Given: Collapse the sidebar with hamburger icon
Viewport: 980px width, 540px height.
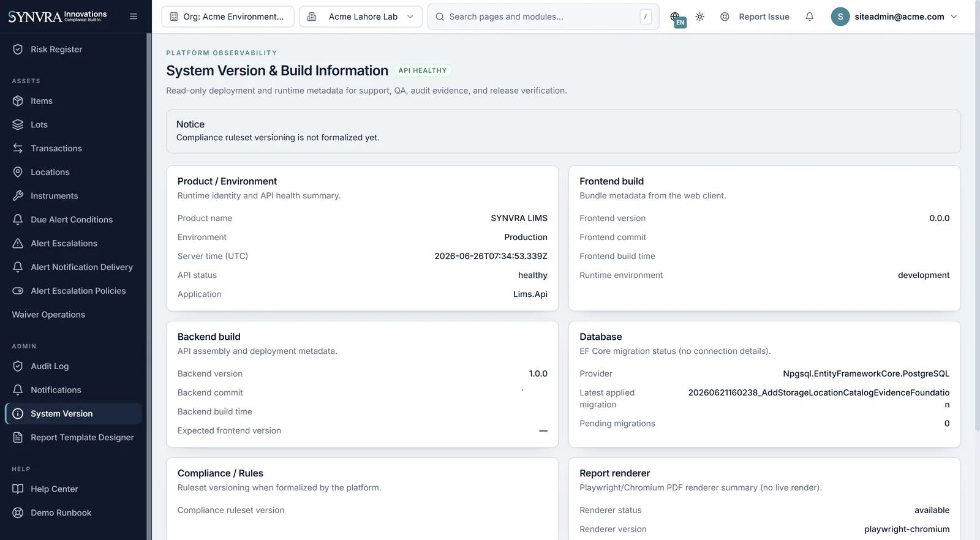Looking at the screenshot, I should pos(134,17).
